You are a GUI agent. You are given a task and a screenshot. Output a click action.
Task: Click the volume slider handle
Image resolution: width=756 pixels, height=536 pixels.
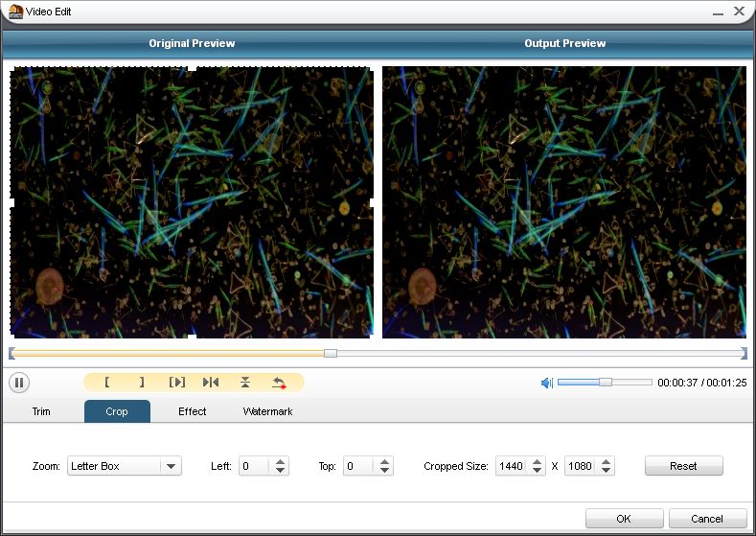tap(606, 383)
